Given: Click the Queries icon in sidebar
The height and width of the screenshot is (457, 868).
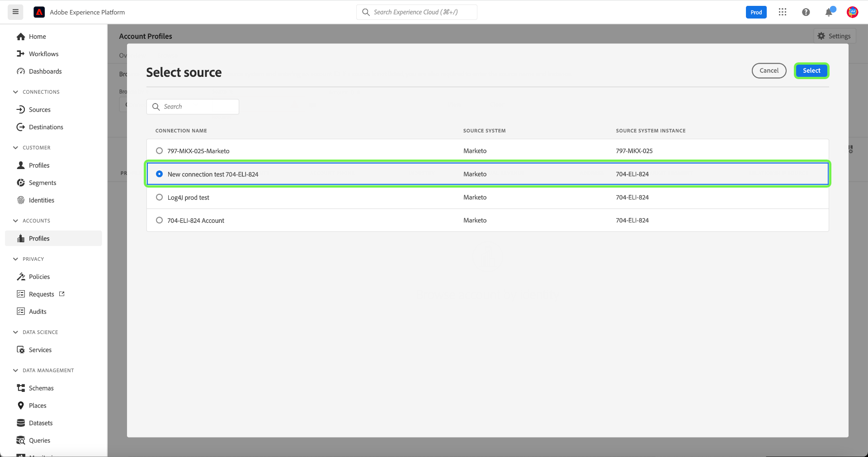Looking at the screenshot, I should 21,440.
